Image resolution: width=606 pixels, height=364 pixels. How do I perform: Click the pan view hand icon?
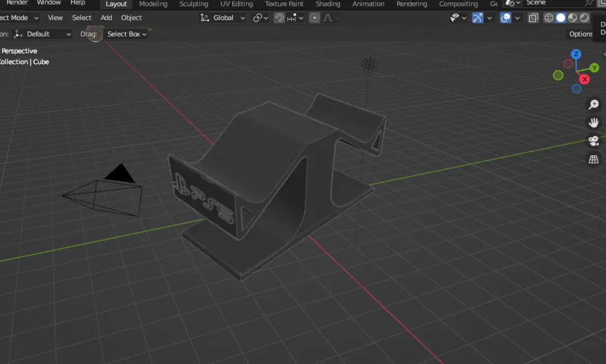pos(594,123)
